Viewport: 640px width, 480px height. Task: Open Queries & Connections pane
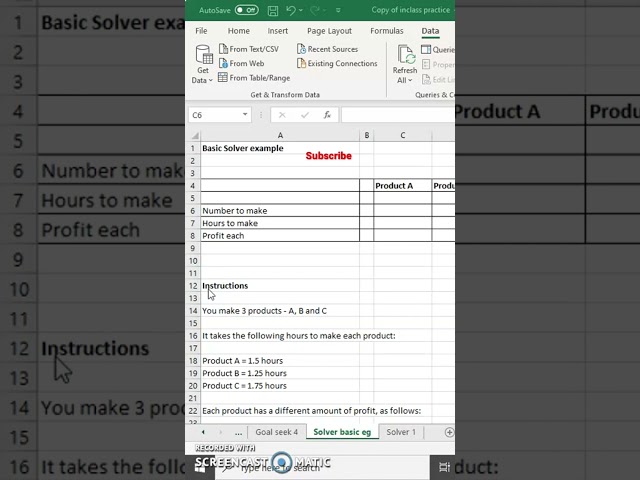coord(438,49)
